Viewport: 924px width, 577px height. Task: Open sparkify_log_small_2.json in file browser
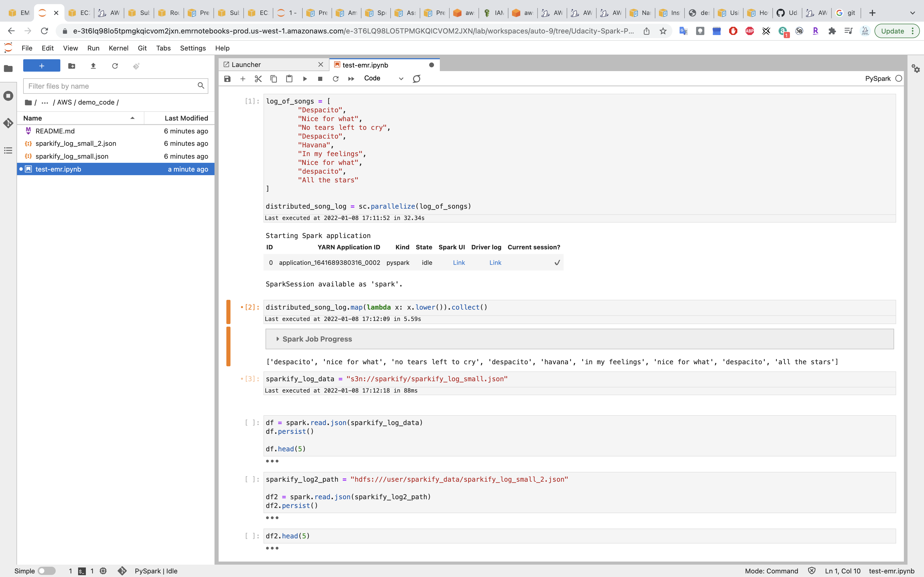pos(76,143)
